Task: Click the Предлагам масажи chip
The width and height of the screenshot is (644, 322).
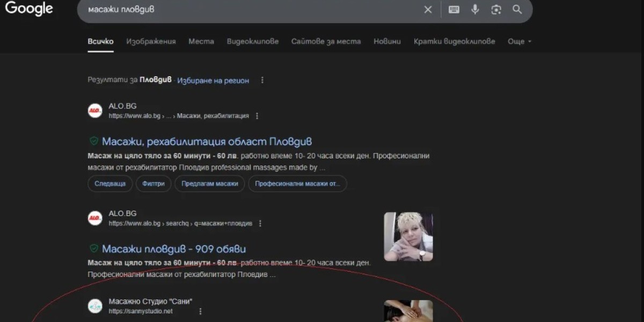Action: tap(210, 184)
